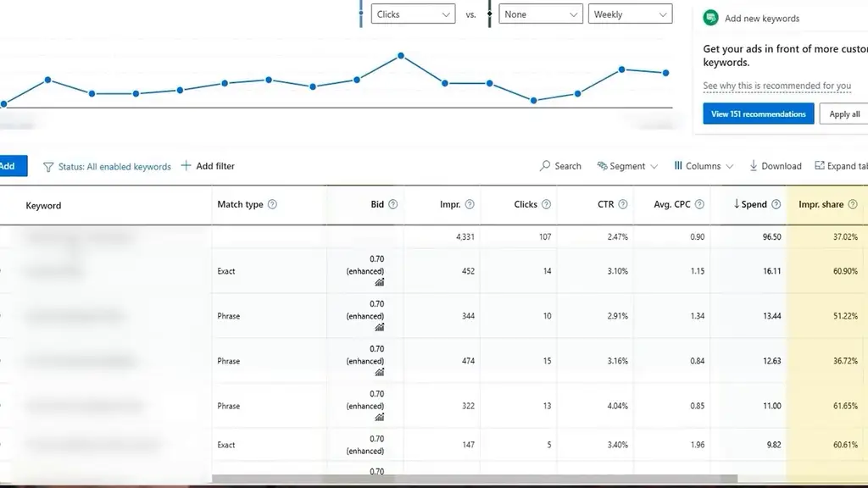Click Exact match type in 147 impressions row
This screenshot has width=868, height=488.
(x=225, y=444)
